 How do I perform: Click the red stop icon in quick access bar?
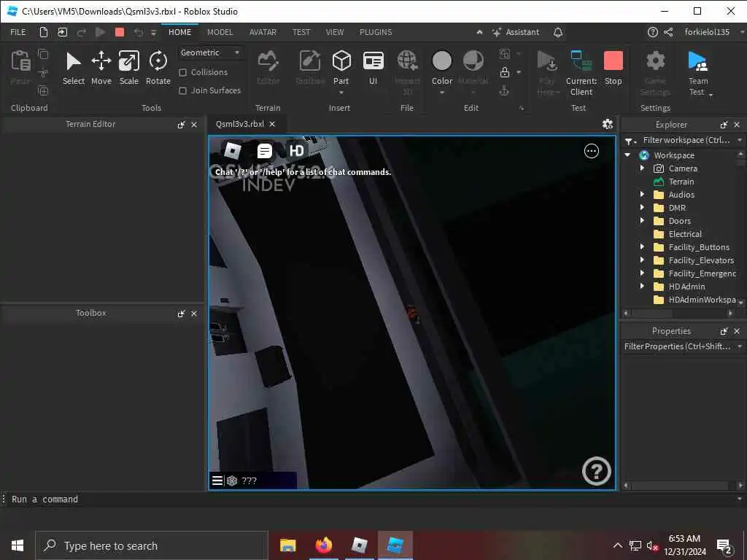[120, 32]
